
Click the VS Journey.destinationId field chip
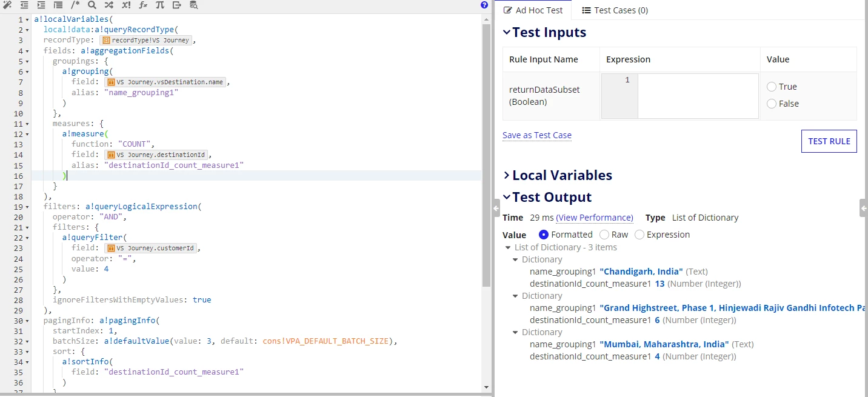click(156, 155)
